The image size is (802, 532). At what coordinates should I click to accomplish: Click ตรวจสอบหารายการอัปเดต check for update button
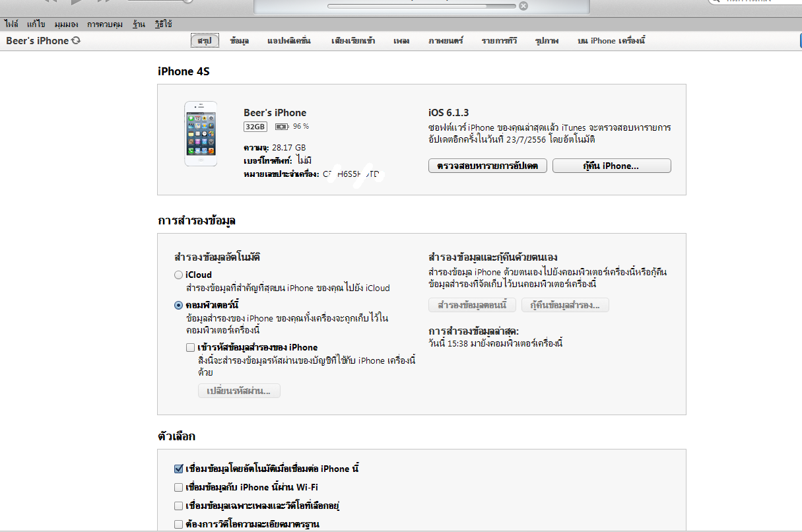(488, 166)
